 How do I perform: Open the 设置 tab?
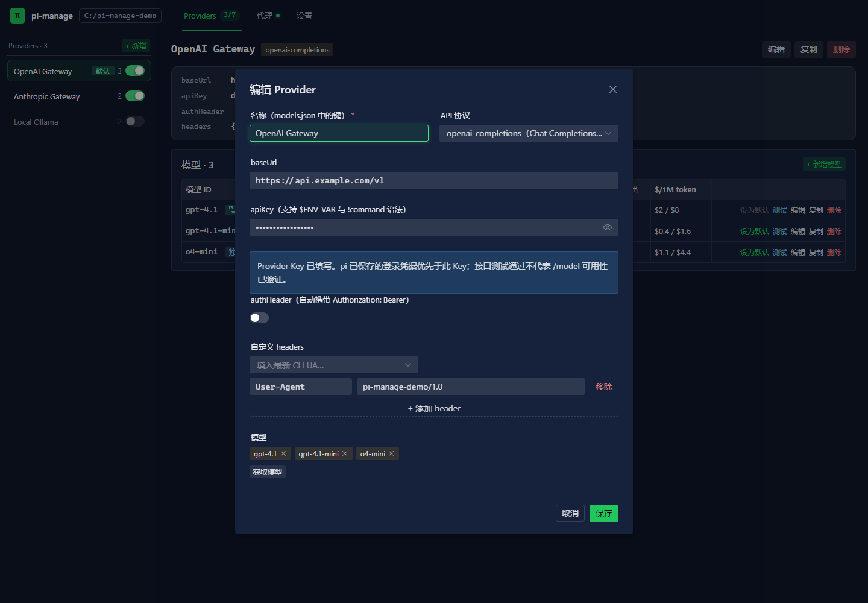click(x=304, y=16)
